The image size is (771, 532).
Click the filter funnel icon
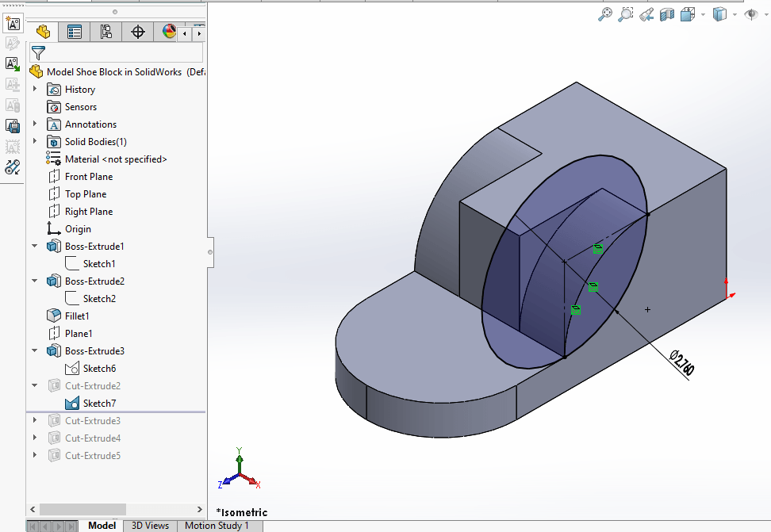click(x=38, y=53)
